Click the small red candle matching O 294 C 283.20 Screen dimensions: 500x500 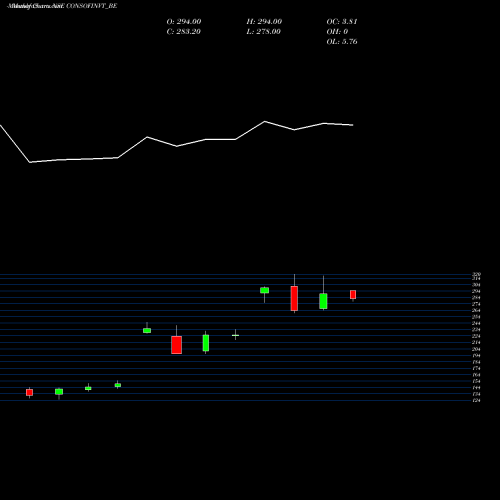pos(353,294)
